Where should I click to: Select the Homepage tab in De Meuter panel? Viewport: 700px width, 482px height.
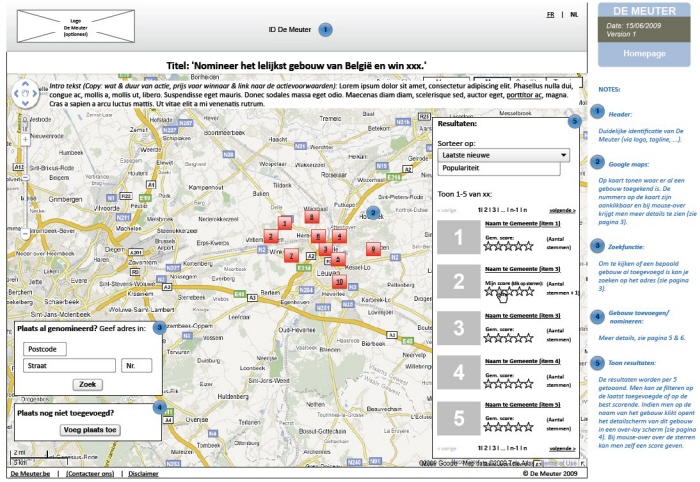point(644,53)
